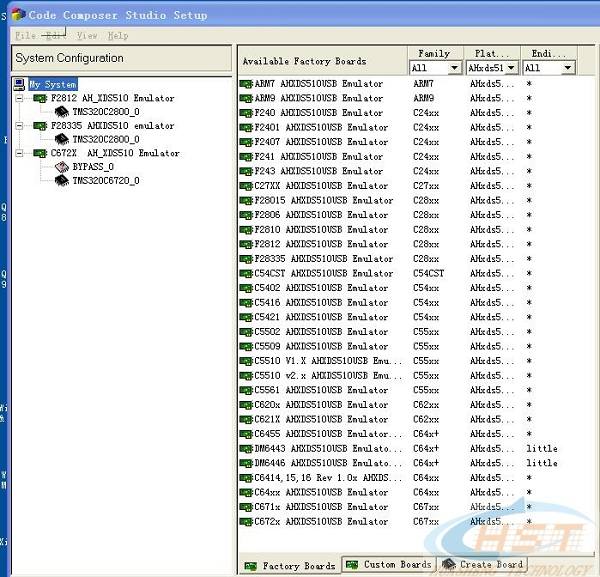
Task: Select My System in the configuration tree
Action: 53,84
